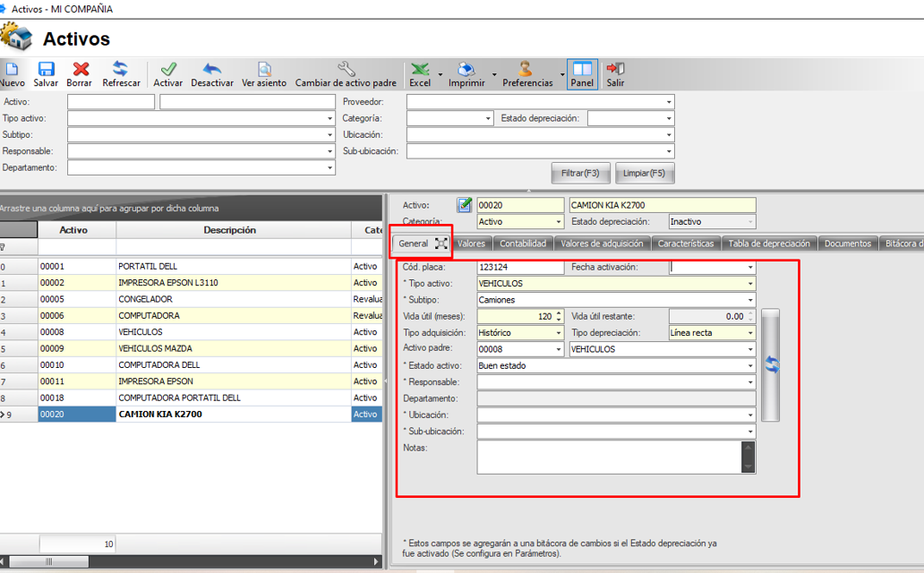This screenshot has width=924, height=573.
Task: Click the Salvar disk icon
Action: pyautogui.click(x=46, y=70)
